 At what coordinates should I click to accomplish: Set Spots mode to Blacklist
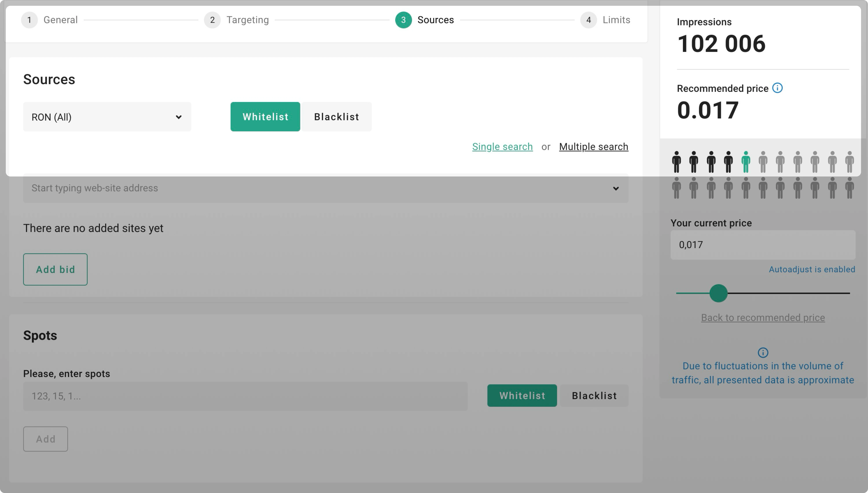[x=594, y=395]
